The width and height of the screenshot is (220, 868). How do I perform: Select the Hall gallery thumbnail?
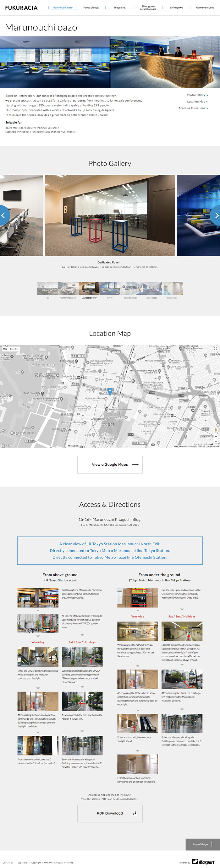pyautogui.click(x=48, y=288)
